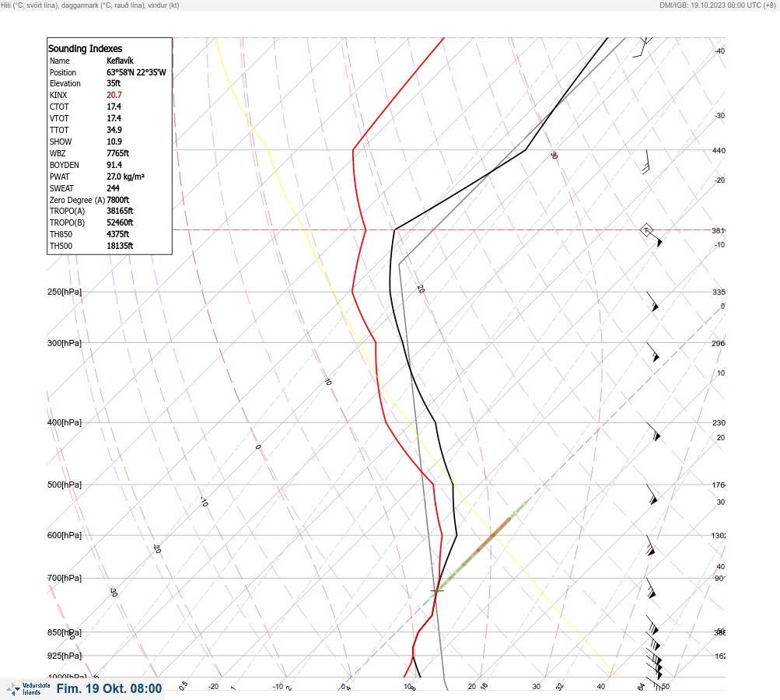Click the position value 63°58'N 22°35'W
Screen dimensions: 780x700
point(136,72)
